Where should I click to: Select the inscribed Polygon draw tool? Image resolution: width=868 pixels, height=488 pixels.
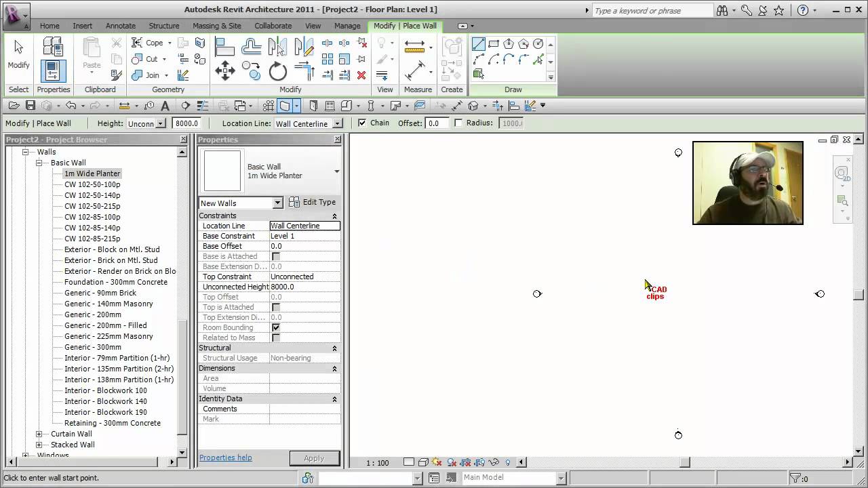tap(509, 43)
